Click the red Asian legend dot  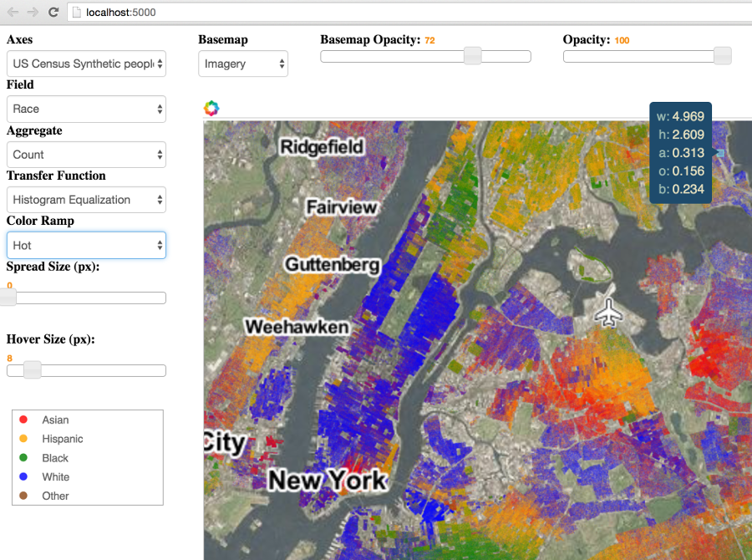tap(23, 420)
